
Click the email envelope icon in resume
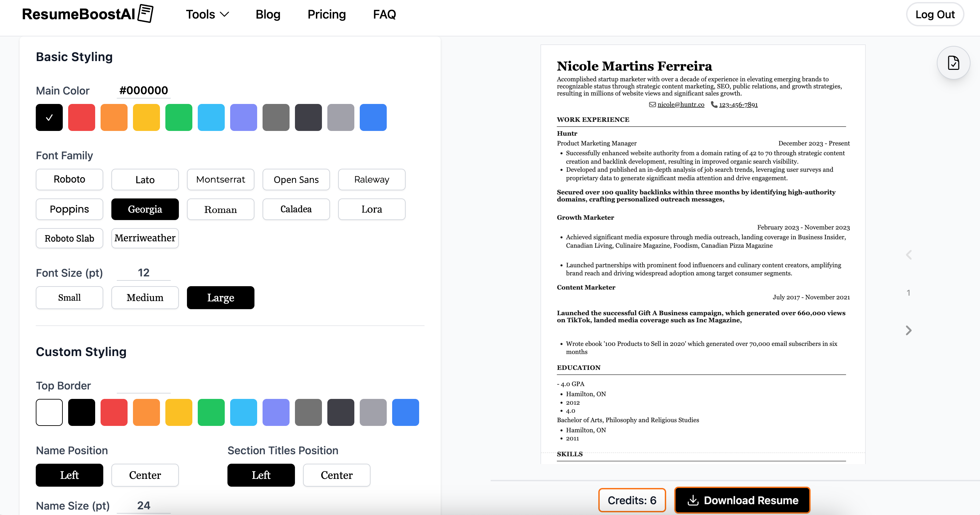652,105
